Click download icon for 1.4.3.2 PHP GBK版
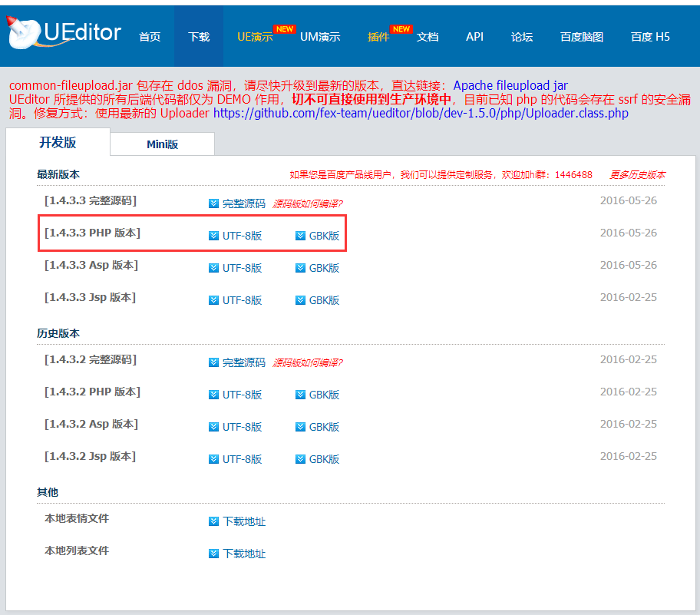This screenshot has width=700, height=615. pyautogui.click(x=300, y=395)
